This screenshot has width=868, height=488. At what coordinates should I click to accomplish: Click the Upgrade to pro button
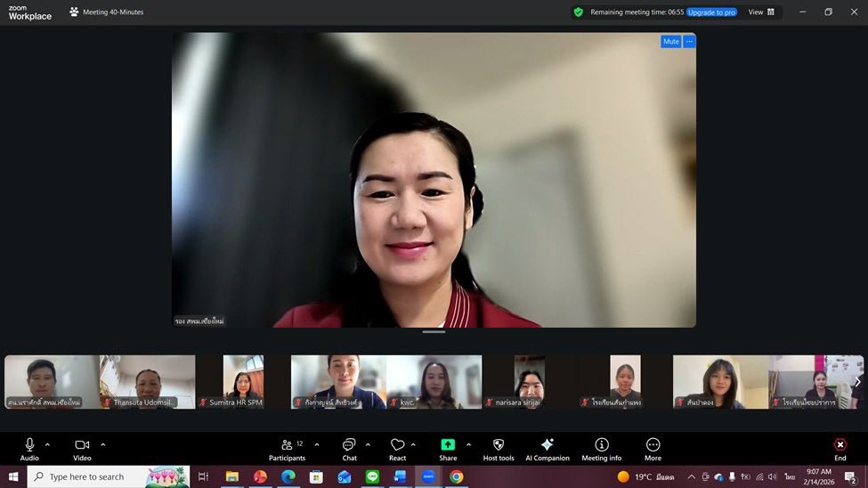[x=711, y=12]
